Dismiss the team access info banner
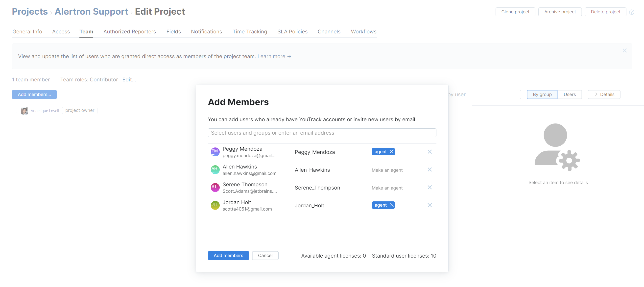Image resolution: width=644 pixels, height=287 pixels. click(624, 50)
